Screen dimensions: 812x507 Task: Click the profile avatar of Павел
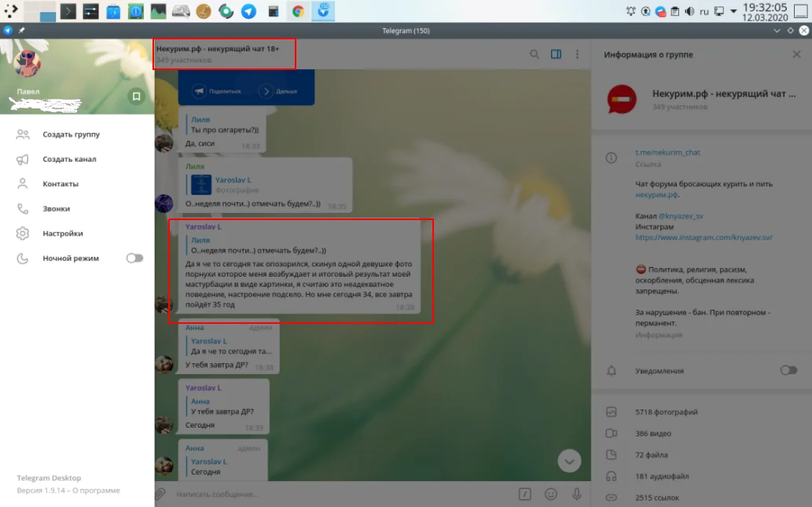pos(28,63)
